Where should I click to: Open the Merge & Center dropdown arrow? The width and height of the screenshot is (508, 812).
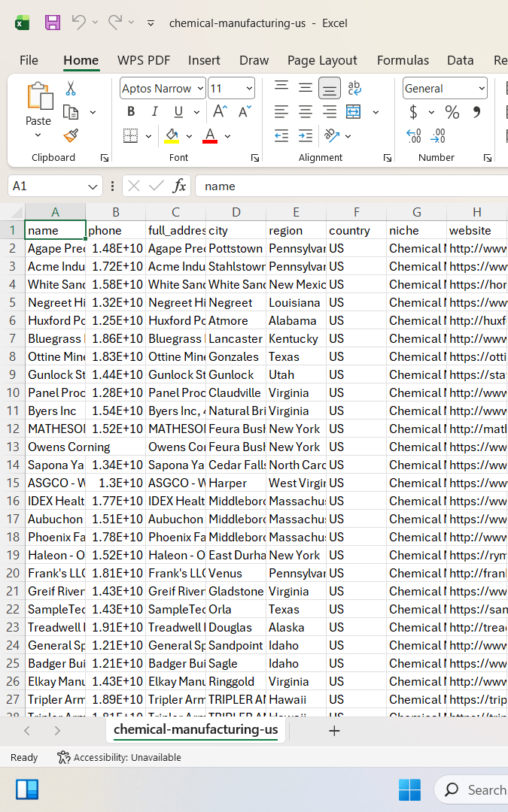click(x=376, y=112)
